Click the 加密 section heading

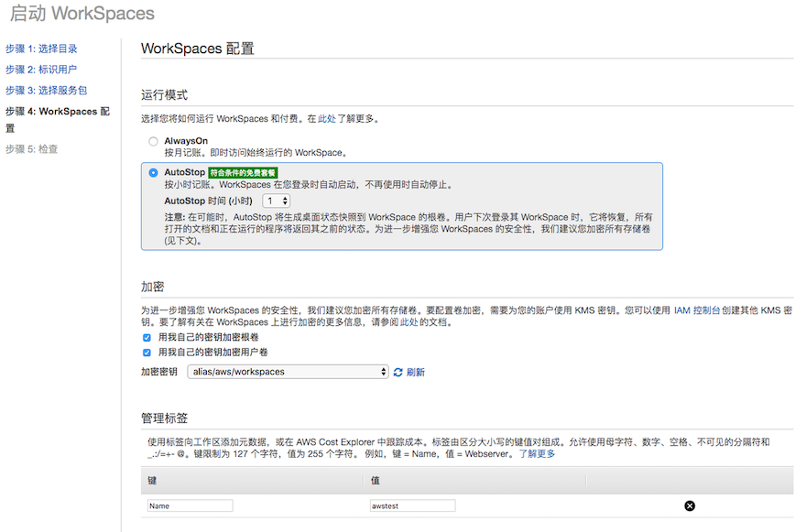(153, 287)
